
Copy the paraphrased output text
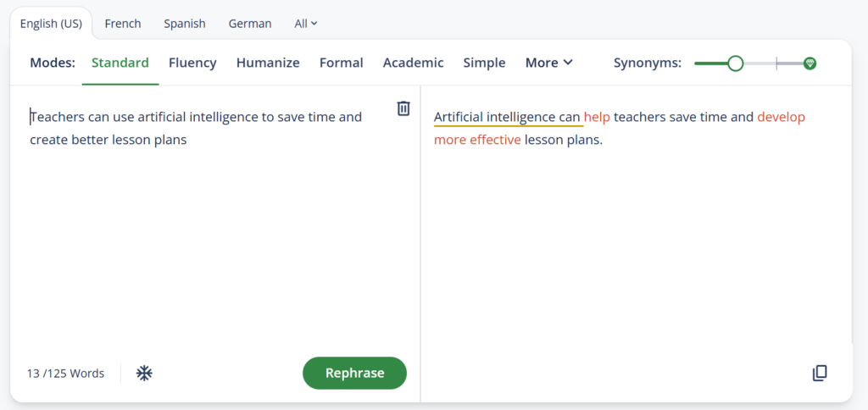pos(819,373)
